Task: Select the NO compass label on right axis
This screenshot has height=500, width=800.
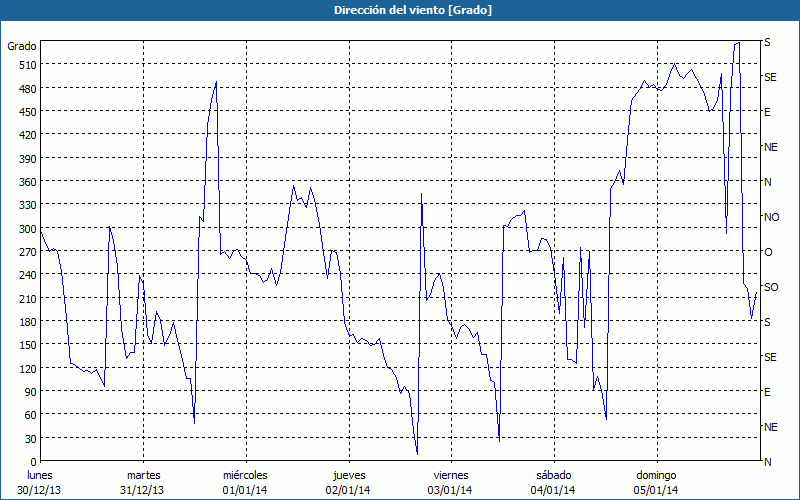Action: point(771,217)
